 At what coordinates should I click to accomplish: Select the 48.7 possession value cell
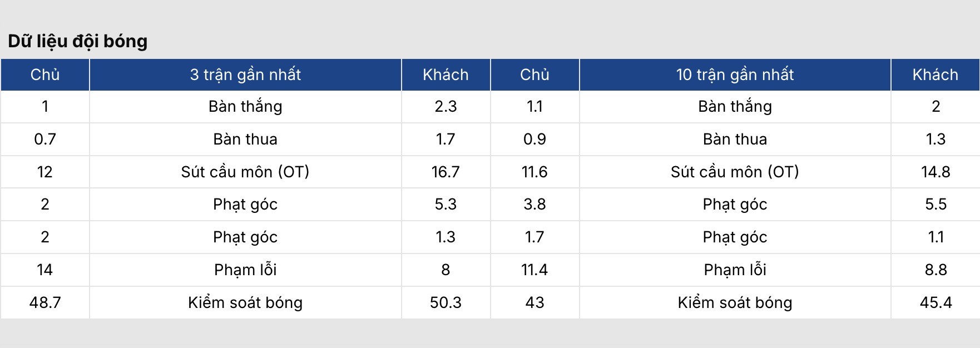coord(45,302)
